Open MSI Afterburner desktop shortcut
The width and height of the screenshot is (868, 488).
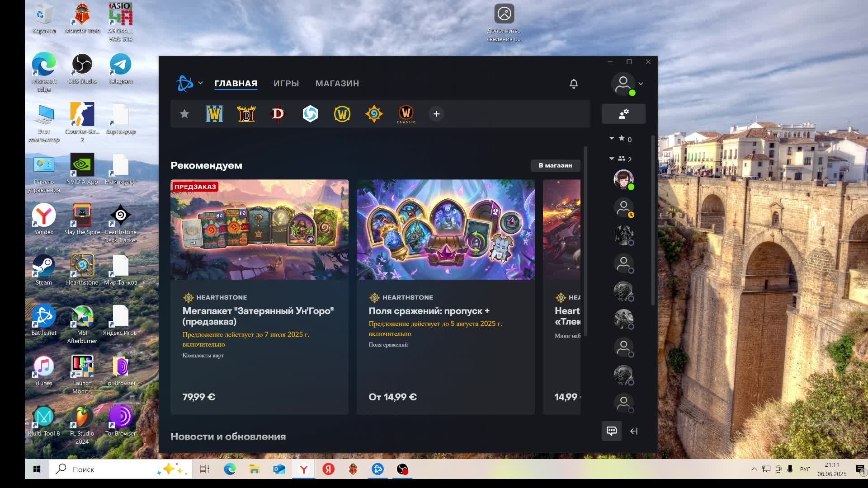click(x=82, y=324)
